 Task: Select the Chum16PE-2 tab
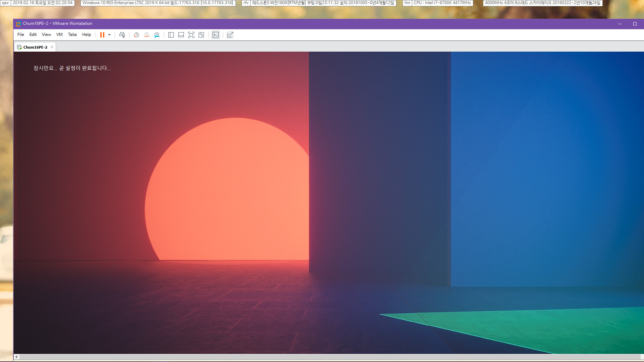(35, 47)
